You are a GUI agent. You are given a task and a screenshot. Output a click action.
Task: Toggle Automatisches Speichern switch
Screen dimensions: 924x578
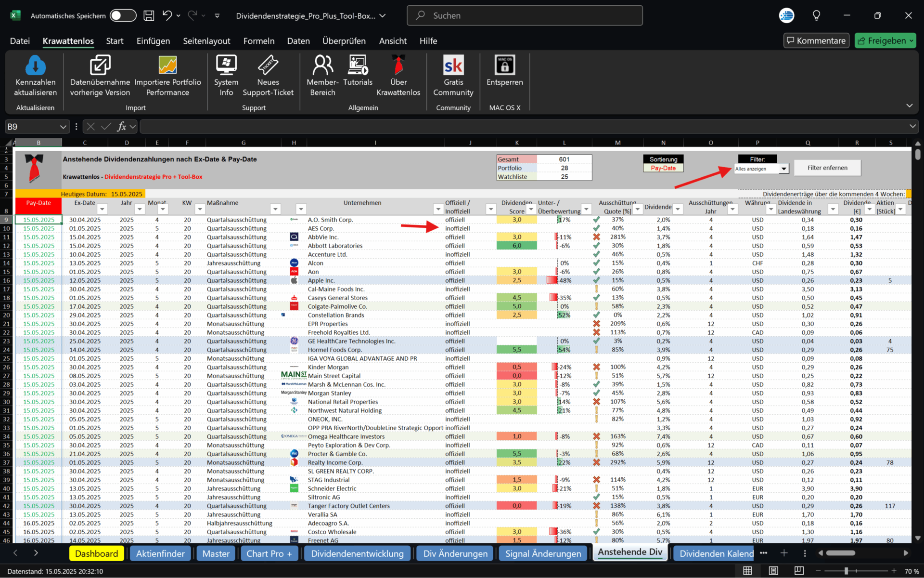click(123, 15)
